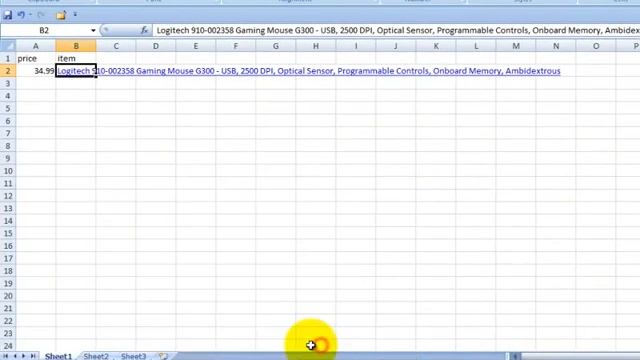Click cell A1 containing price
Image resolution: width=640 pixels, height=360 pixels.
tap(36, 58)
